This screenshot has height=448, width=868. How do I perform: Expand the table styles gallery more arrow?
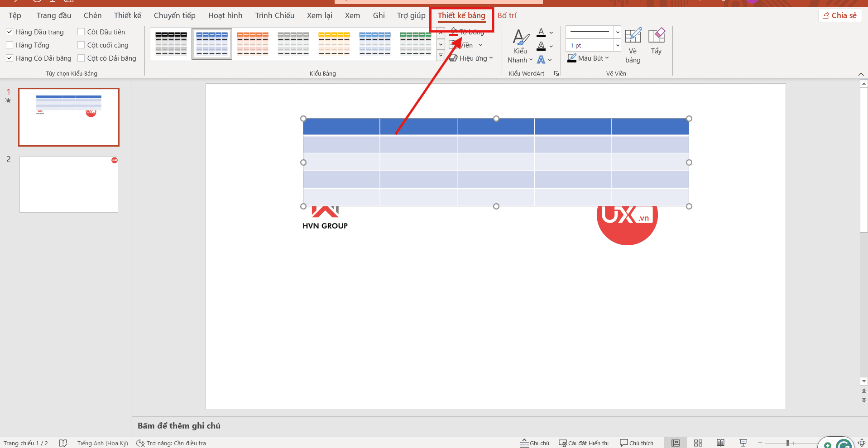[x=441, y=55]
